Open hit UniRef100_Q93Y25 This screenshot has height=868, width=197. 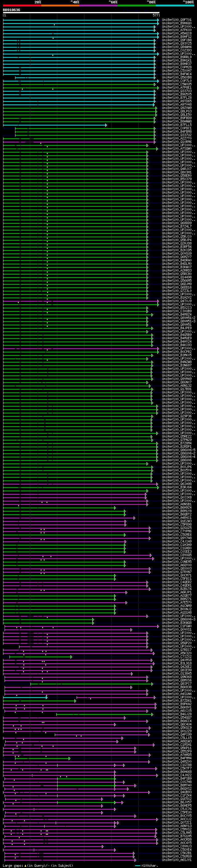pos(177,43)
